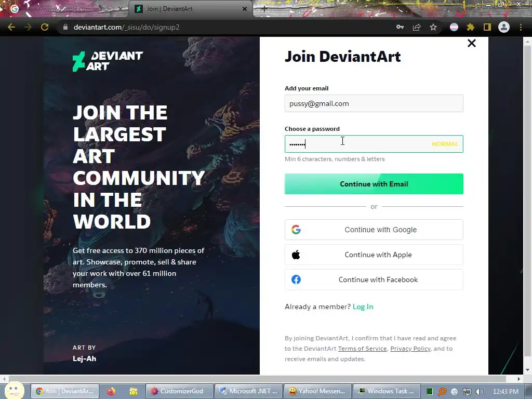Screen dimensions: 532x399
Task: Open the striped flag extension icon
Action: tap(454, 27)
